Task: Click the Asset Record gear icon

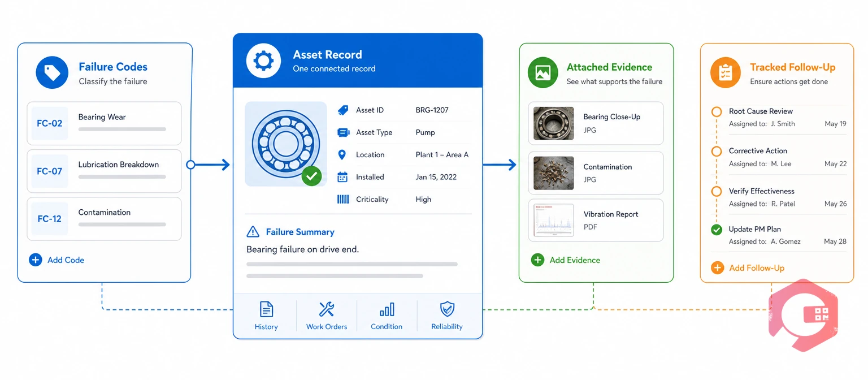Action: (263, 61)
